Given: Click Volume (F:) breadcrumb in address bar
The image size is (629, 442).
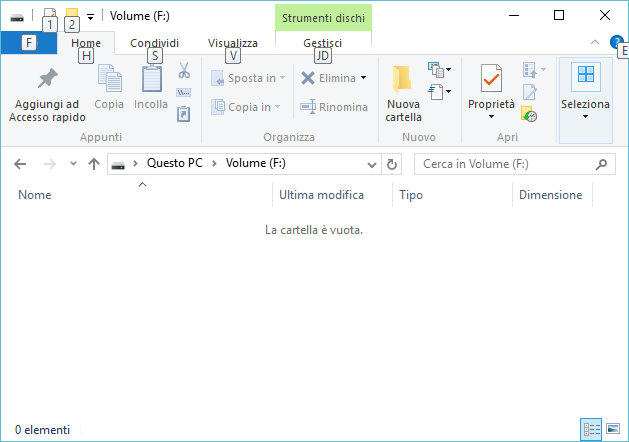Looking at the screenshot, I should 256,163.
